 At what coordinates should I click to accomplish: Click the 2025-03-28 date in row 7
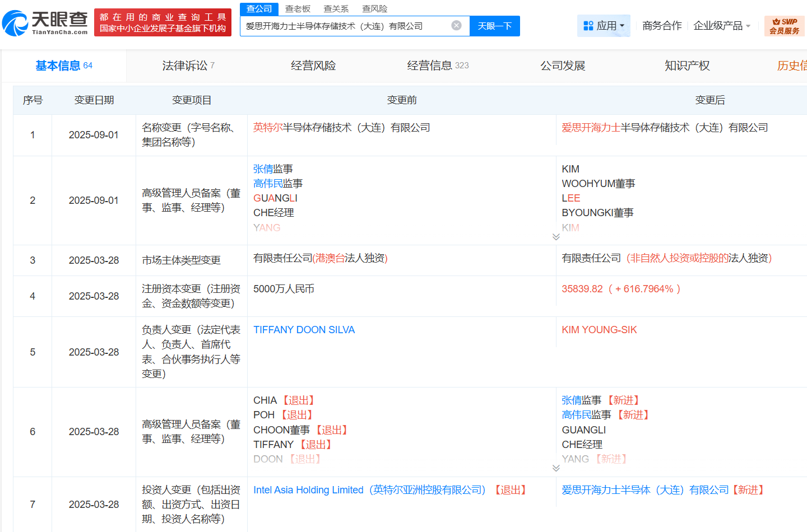[x=94, y=505]
